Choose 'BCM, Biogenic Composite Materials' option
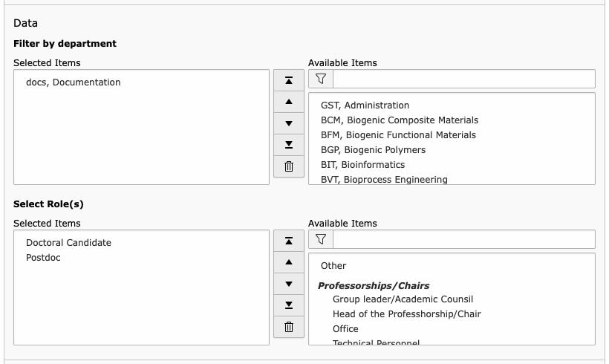 [399, 120]
